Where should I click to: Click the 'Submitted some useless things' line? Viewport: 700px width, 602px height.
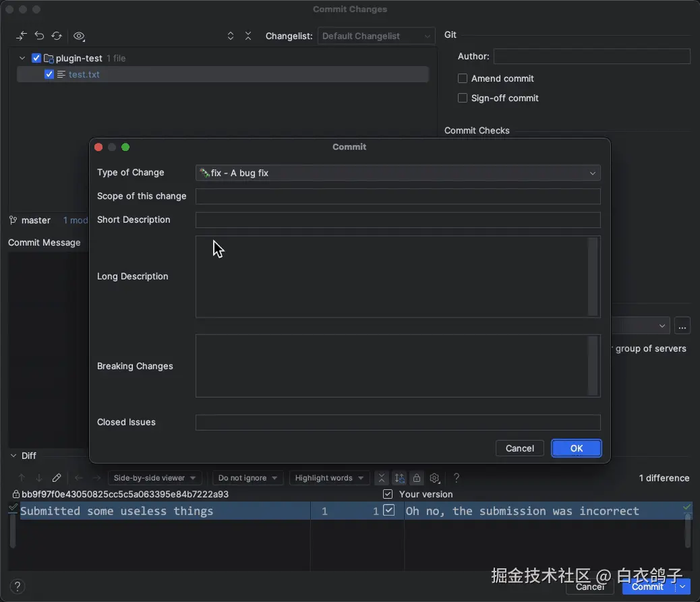pyautogui.click(x=117, y=511)
